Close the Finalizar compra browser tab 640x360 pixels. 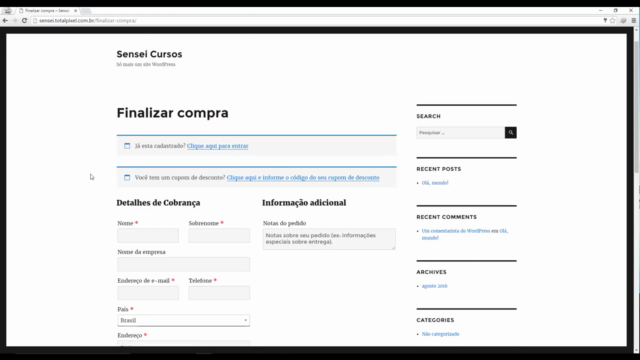(x=76, y=11)
